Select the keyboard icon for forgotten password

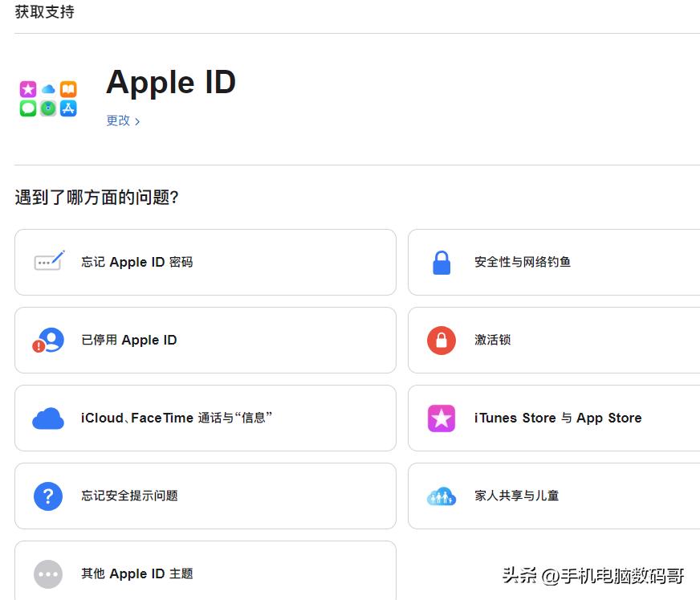click(48, 261)
